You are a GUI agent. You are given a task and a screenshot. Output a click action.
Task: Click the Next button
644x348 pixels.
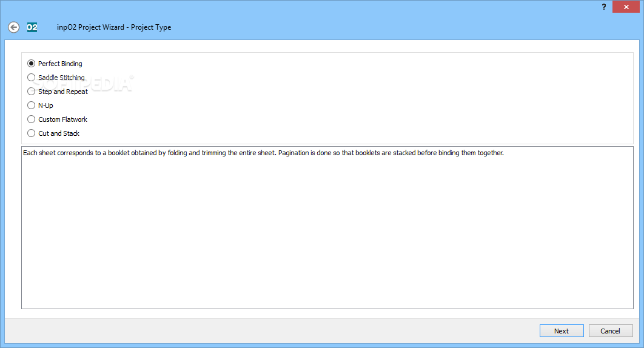coord(562,331)
